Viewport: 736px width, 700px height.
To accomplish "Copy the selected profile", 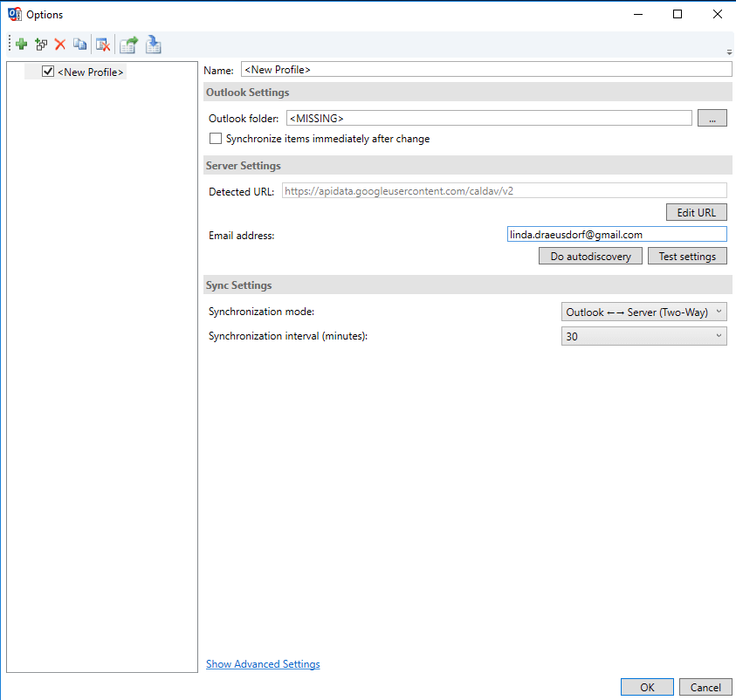I will click(x=79, y=45).
